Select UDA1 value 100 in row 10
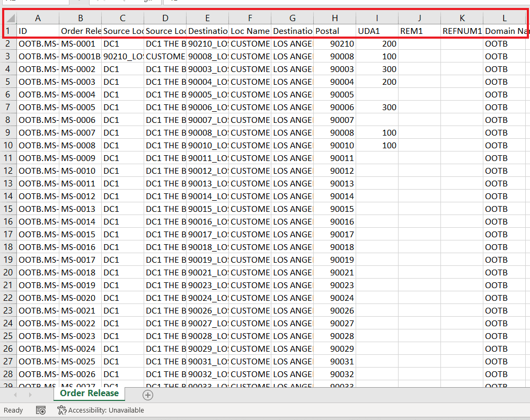530x420 pixels. 377,145
